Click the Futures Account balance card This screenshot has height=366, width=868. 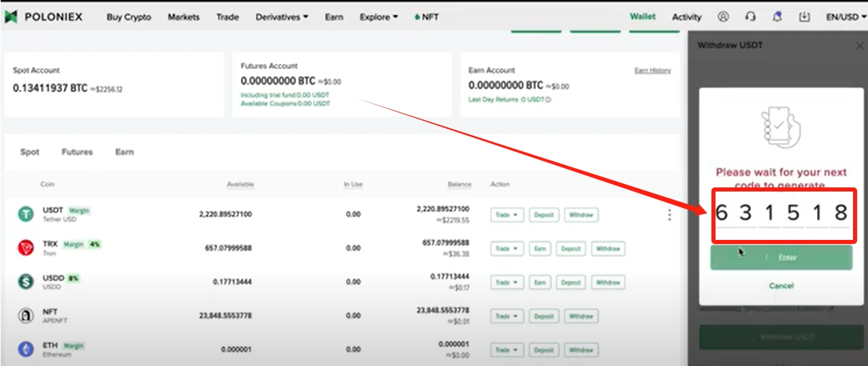(x=342, y=85)
